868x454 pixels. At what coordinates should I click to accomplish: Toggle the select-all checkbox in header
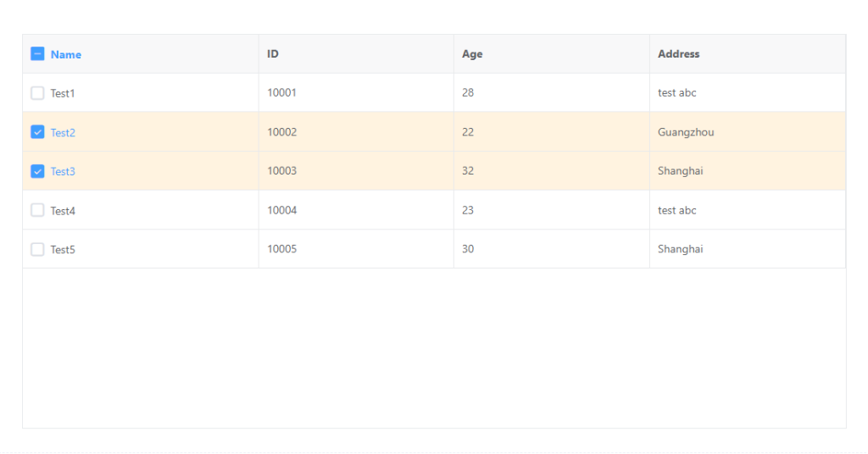pyautogui.click(x=37, y=54)
